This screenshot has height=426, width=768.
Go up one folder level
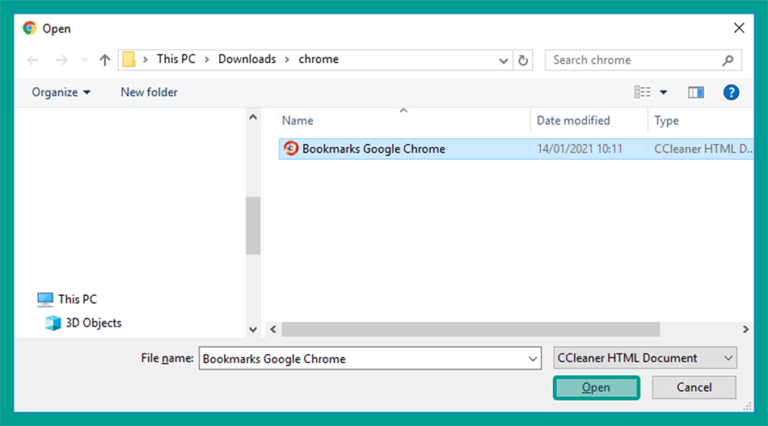coord(105,60)
